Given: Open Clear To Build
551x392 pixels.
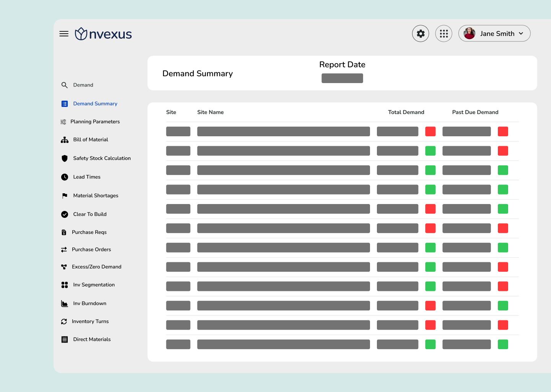Looking at the screenshot, I should tap(90, 214).
